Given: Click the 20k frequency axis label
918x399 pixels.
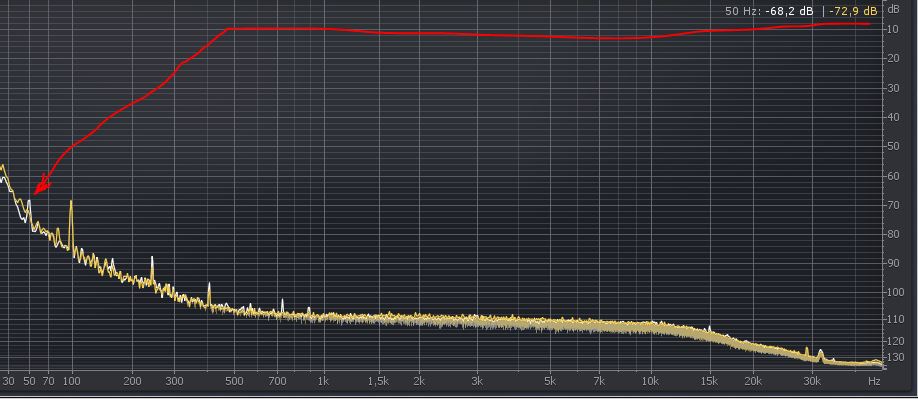Looking at the screenshot, I should 753,381.
